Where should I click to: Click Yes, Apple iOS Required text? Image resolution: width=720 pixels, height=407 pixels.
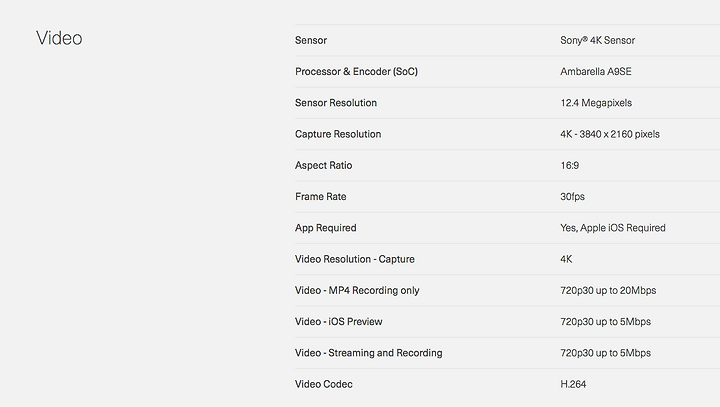coord(613,228)
